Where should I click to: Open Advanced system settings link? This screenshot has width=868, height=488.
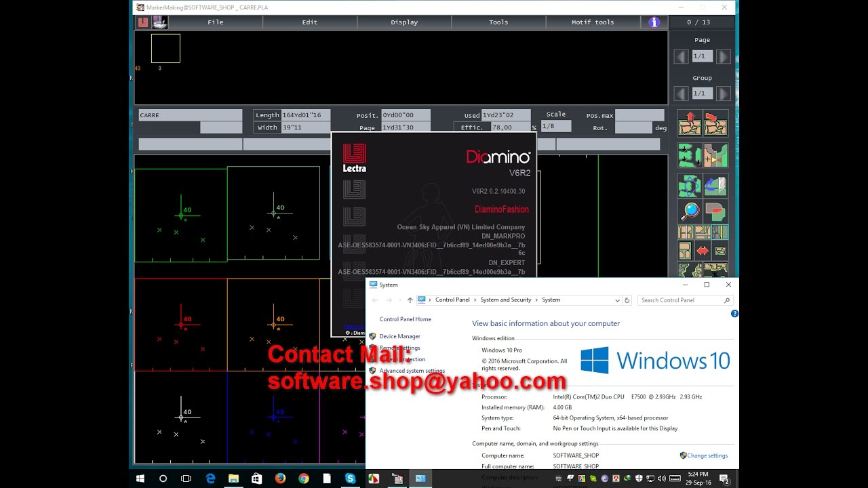pos(412,371)
